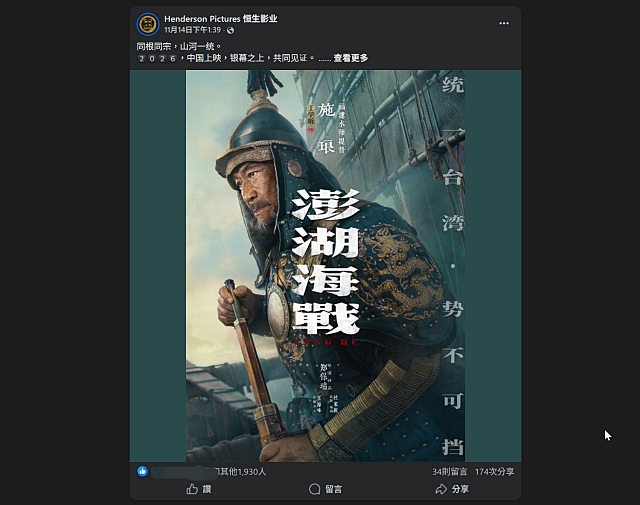Open the 34則留言 comments count
The image size is (640, 505).
(449, 472)
